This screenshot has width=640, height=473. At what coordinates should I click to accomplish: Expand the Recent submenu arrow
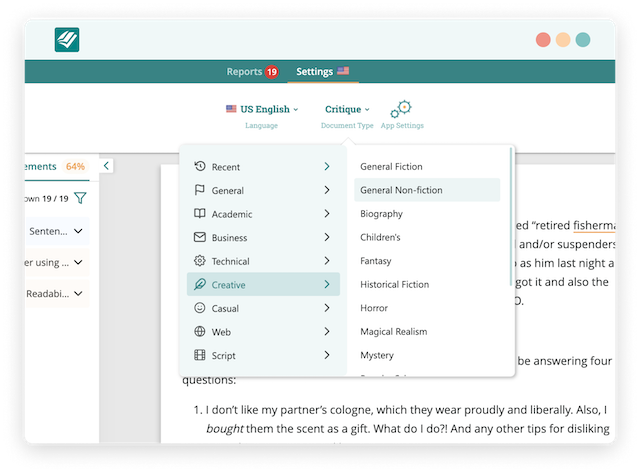point(327,166)
